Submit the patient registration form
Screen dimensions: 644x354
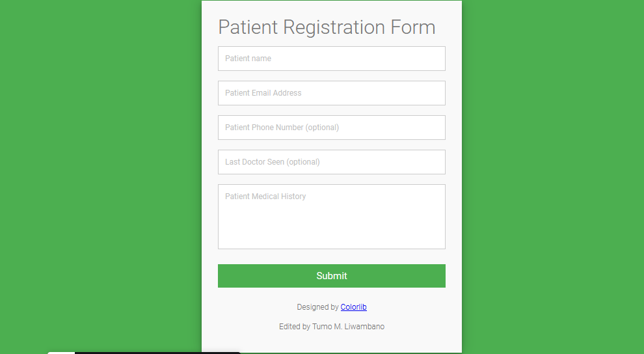coord(332,276)
